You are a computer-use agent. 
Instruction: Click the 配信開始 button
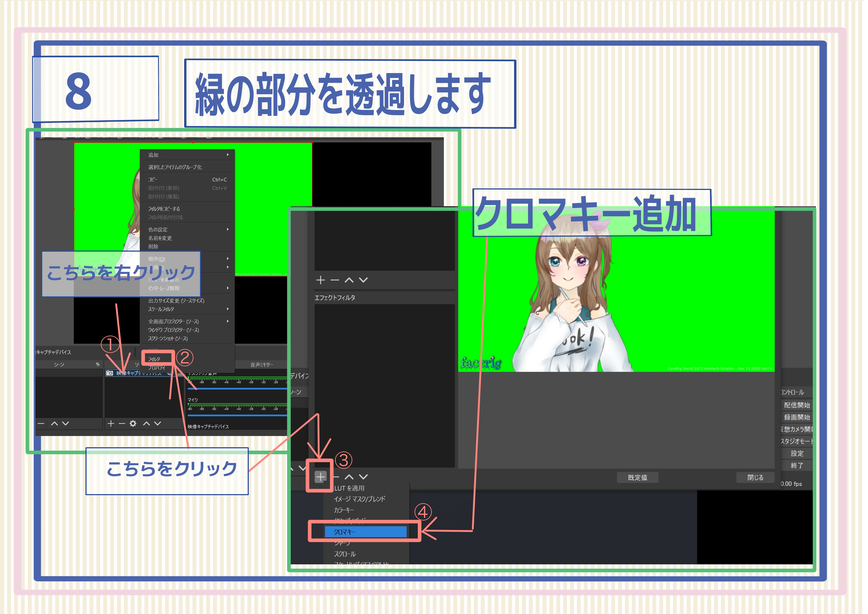coord(797,406)
